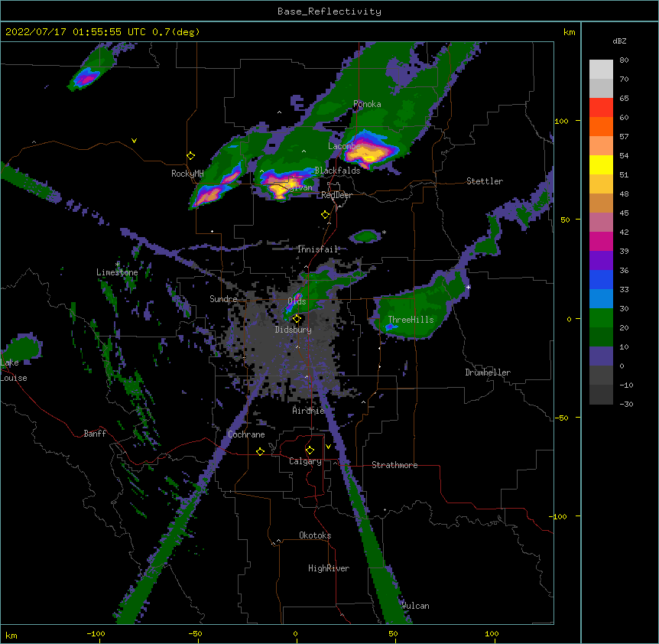Click the magenta swatch in the dBZ legend

(601, 241)
